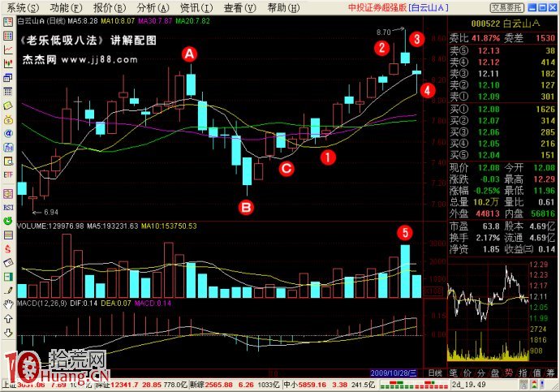Click the MA5:8.28 indicator label
This screenshot has width=560, height=392.
[83, 21]
